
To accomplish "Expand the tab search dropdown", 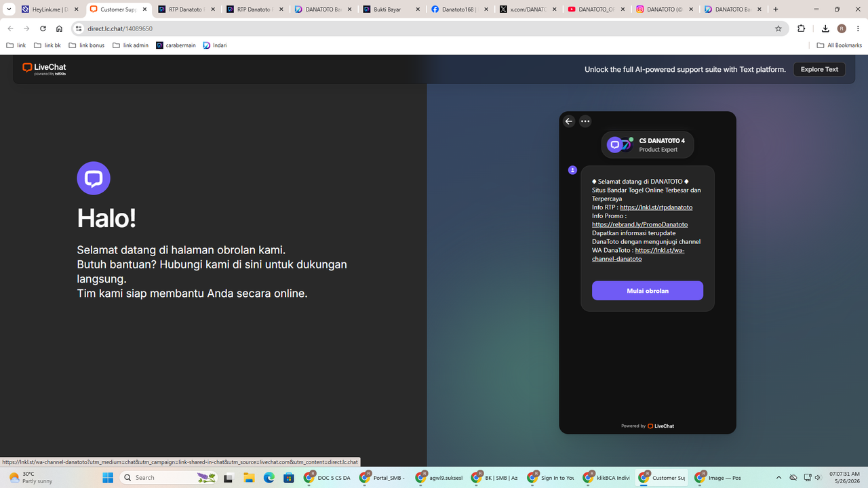I will point(9,9).
